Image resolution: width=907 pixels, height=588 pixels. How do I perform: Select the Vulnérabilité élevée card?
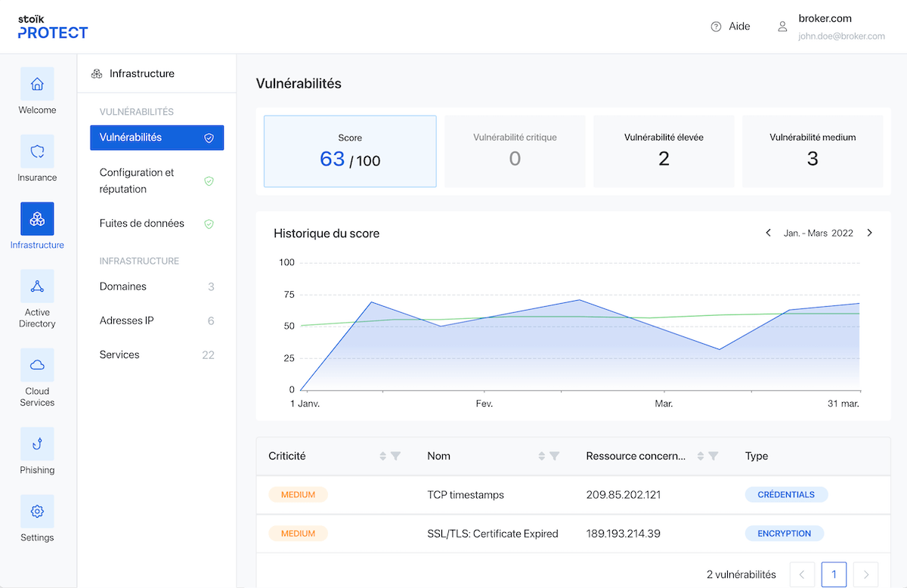pyautogui.click(x=663, y=151)
